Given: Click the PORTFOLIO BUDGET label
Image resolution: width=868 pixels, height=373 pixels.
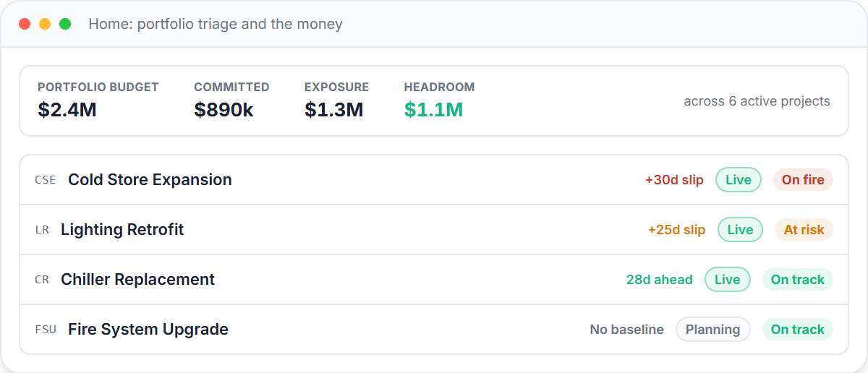Looking at the screenshot, I should (98, 87).
